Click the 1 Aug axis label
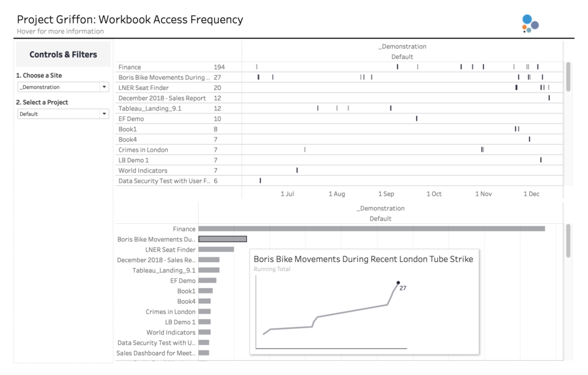This screenshot has height=375, width=588. pyautogui.click(x=337, y=194)
